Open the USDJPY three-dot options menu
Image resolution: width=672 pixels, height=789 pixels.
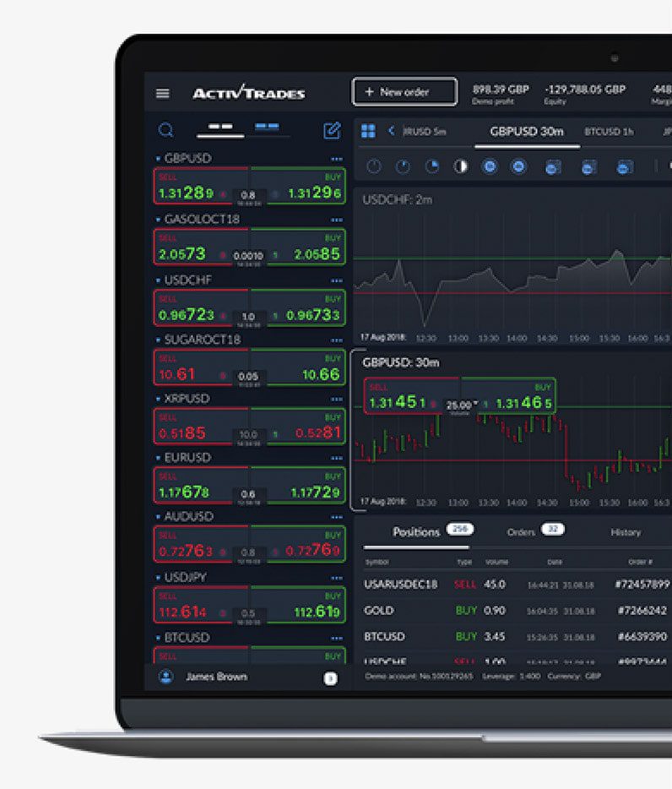tap(337, 578)
